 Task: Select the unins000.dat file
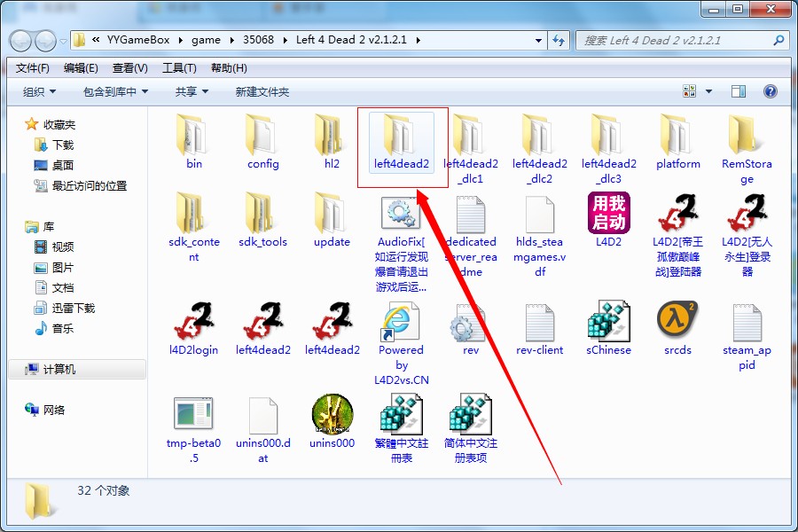pyautogui.click(x=262, y=428)
